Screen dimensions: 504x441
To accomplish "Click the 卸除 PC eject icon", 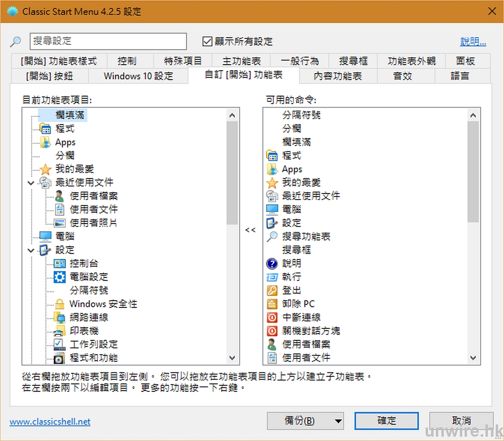I will click(x=272, y=304).
